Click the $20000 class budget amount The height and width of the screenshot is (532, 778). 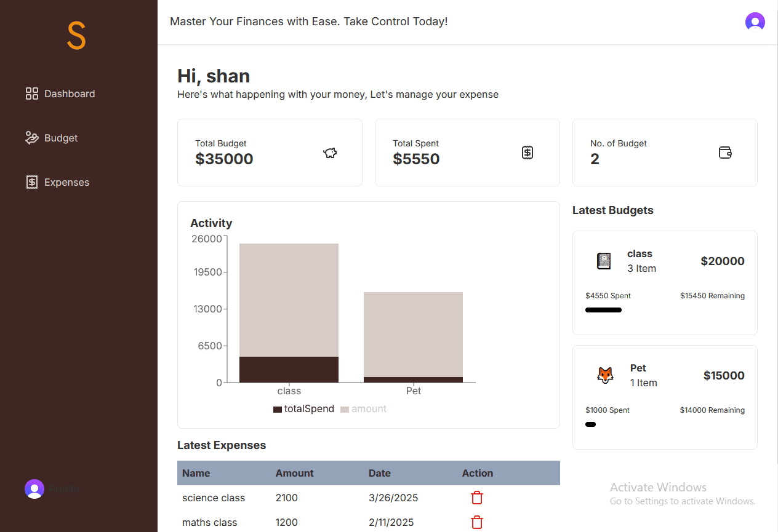tap(723, 261)
